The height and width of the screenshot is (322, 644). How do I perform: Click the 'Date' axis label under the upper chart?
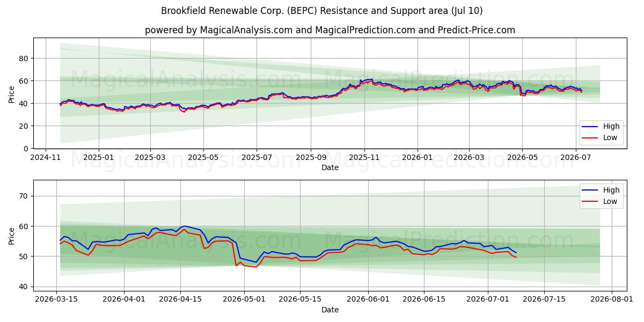click(330, 167)
